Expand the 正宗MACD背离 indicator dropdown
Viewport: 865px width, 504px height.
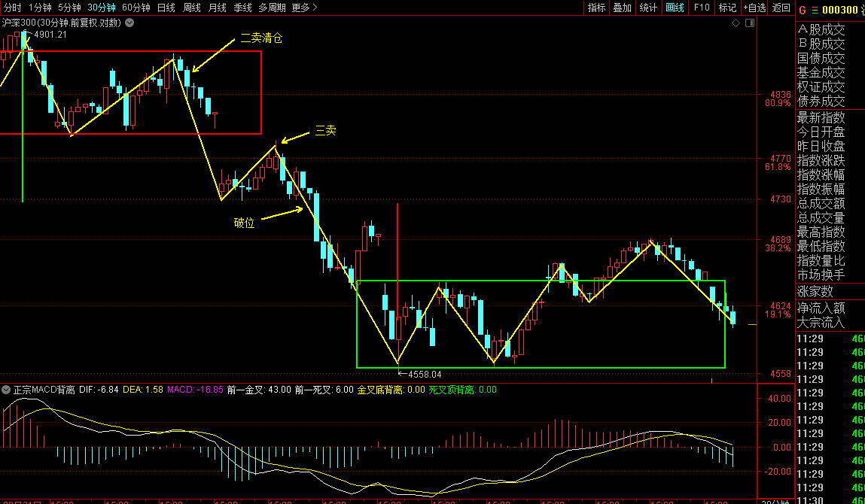tap(6, 390)
